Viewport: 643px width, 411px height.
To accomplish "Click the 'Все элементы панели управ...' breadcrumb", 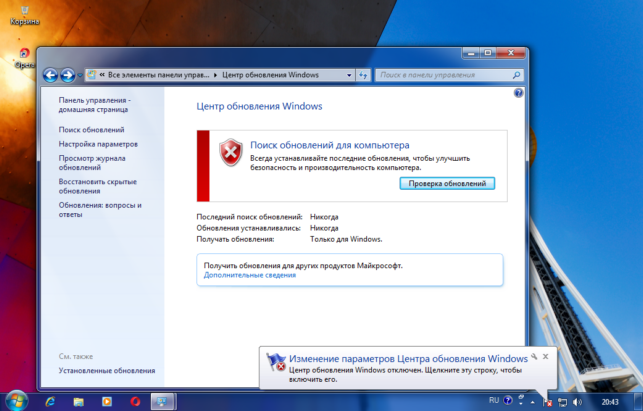I will click(x=158, y=75).
